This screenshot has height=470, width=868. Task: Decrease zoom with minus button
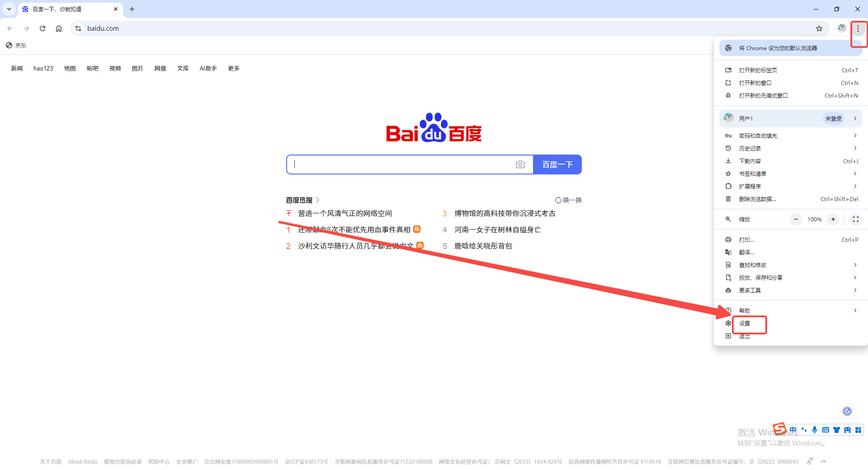click(796, 219)
